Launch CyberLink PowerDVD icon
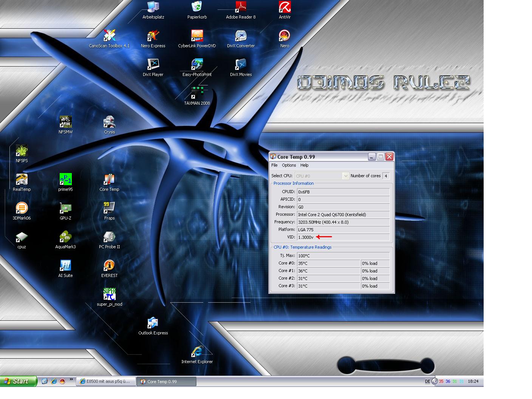 tap(197, 39)
